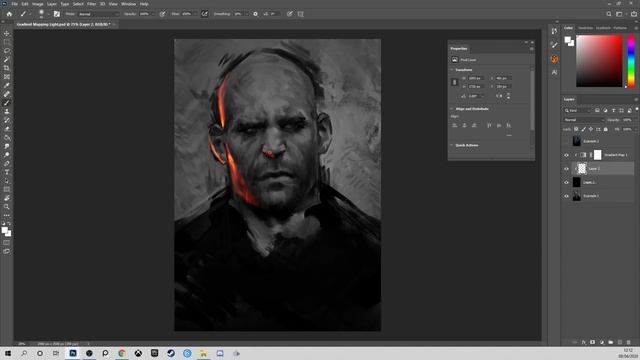
Task: Select the Eraser tool
Action: 7,129
